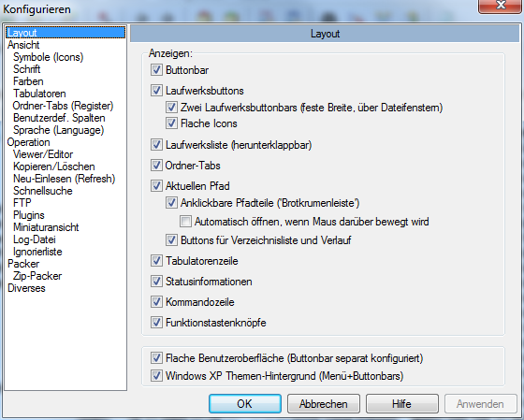Select Zip-Packer in the tree
Viewport: 524px width, 420px height.
[37, 276]
